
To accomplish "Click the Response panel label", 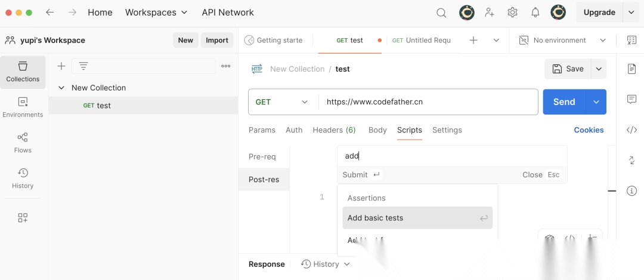I will [x=267, y=264].
